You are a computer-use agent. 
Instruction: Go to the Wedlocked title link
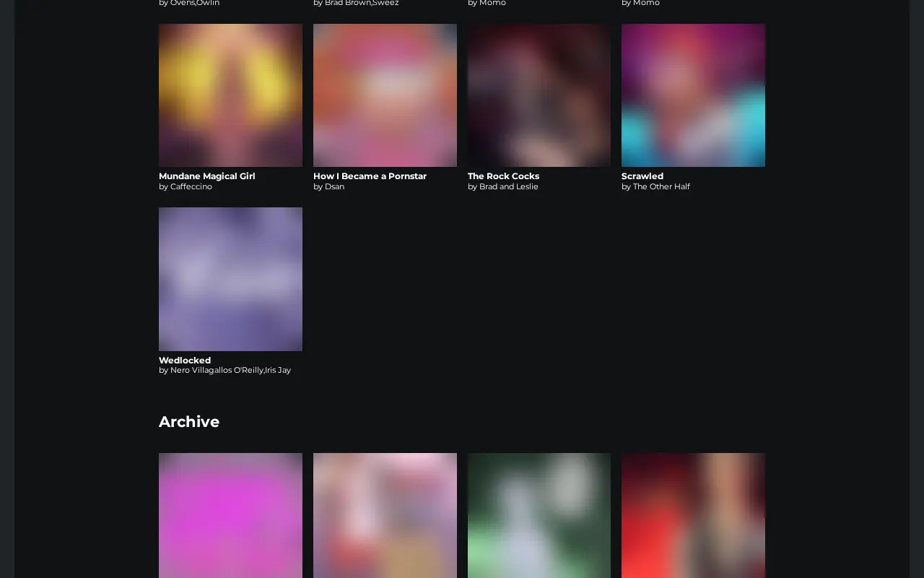click(185, 361)
